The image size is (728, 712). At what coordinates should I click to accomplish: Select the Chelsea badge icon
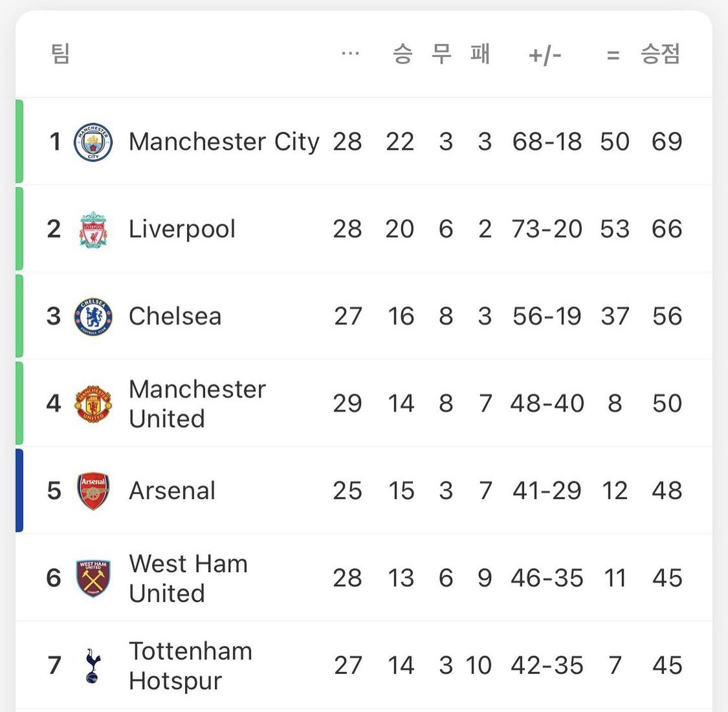[x=93, y=317]
